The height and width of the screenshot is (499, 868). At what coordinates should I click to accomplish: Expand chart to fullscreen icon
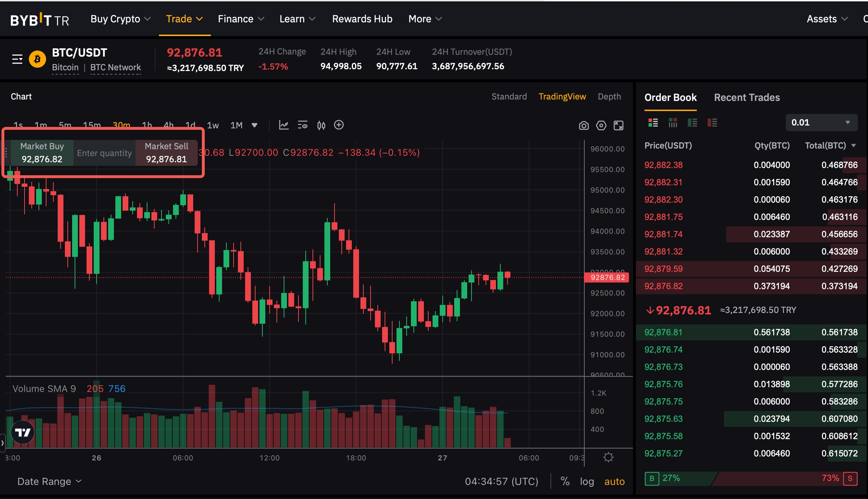point(619,125)
